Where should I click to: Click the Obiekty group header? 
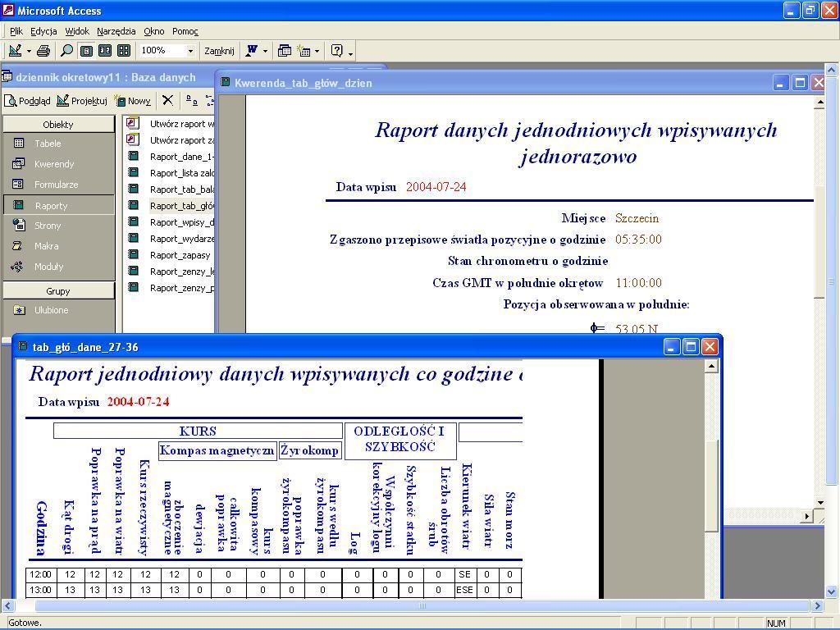point(58,125)
